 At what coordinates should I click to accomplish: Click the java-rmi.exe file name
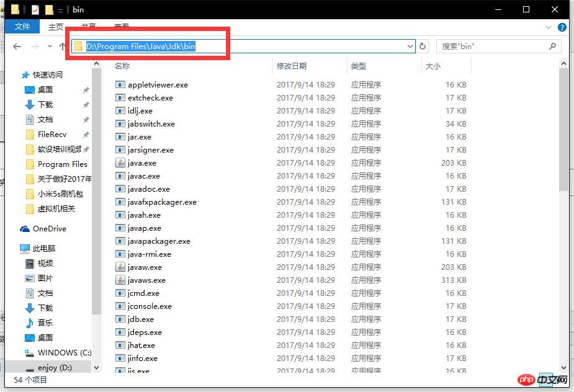(x=150, y=254)
